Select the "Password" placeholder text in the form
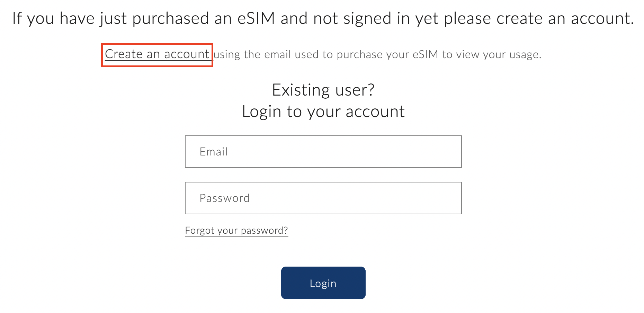 [x=225, y=198]
